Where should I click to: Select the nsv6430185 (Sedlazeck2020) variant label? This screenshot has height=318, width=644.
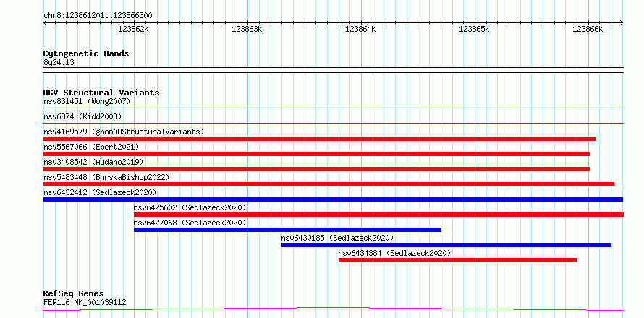click(337, 238)
